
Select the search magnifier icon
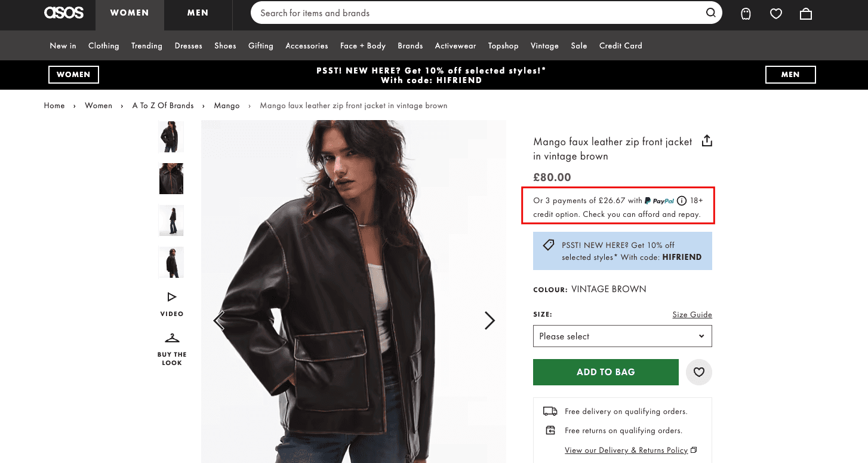point(710,13)
